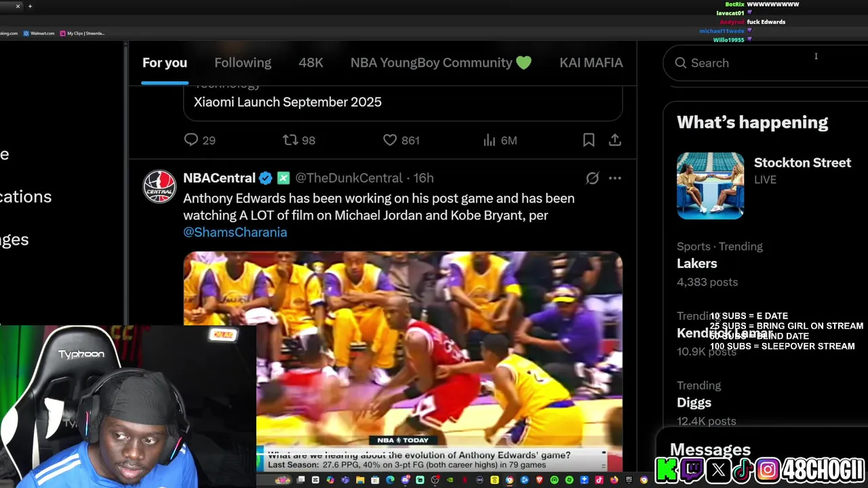Open the Diggs trending topic
Viewport: 868px width, 488px height.
[x=694, y=403]
